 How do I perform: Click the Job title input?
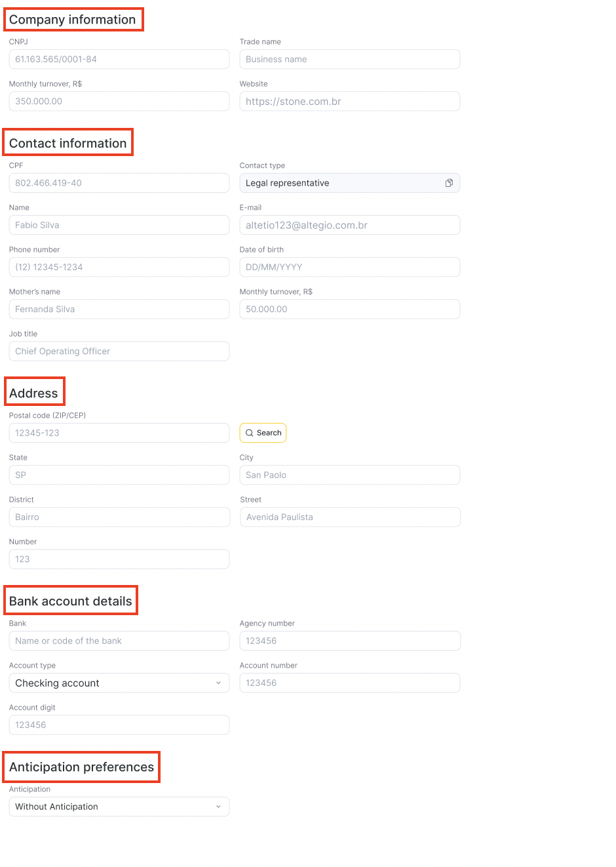tap(119, 352)
